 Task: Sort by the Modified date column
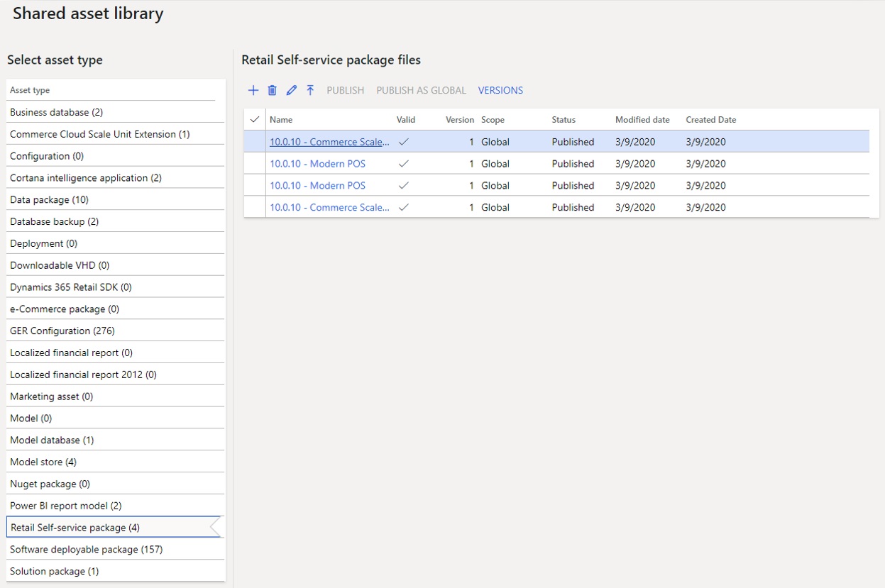click(x=642, y=119)
